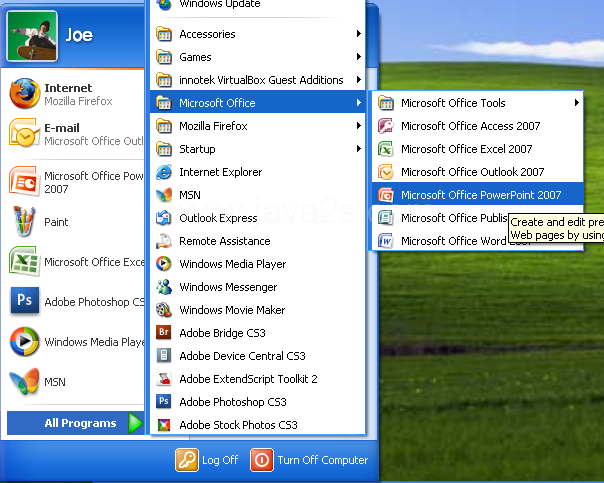Screen dimensions: 604x483
Task: Click the Adobe Bridge CS3 Br icon
Action: (x=164, y=332)
